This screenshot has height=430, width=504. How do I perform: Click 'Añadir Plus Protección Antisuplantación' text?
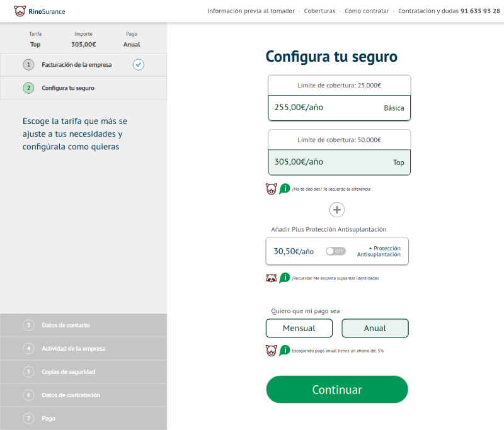(x=328, y=229)
